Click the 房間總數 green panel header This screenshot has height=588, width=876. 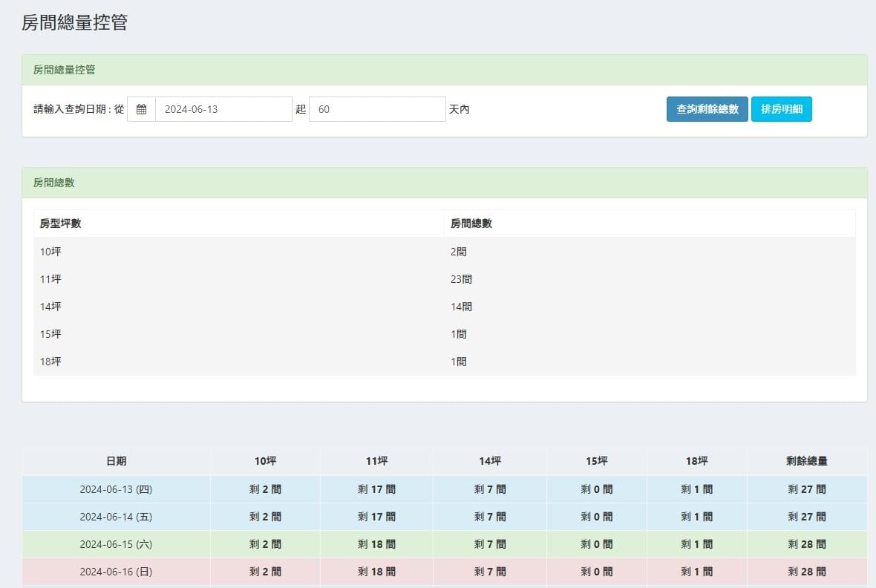[444, 183]
